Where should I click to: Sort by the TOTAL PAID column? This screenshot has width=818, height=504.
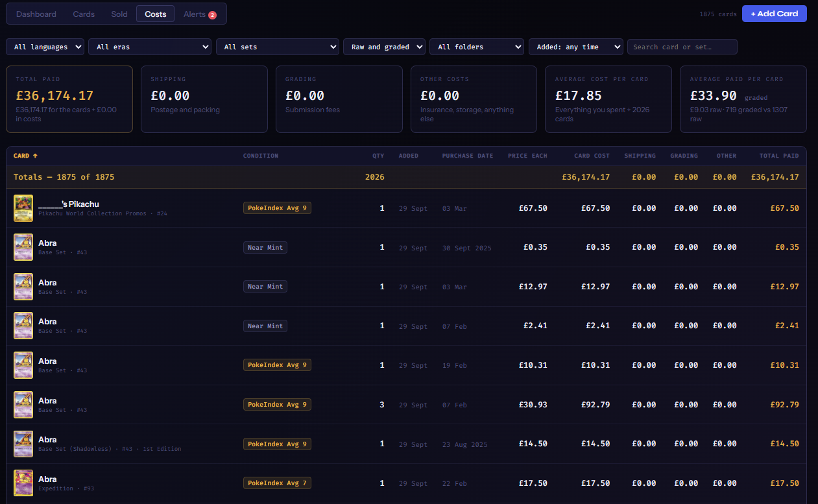(779, 156)
